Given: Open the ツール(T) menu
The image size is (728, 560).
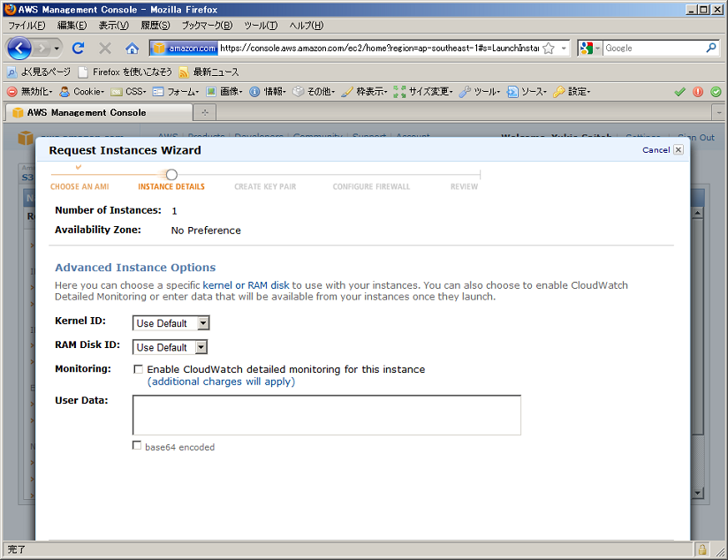Looking at the screenshot, I should click(260, 26).
